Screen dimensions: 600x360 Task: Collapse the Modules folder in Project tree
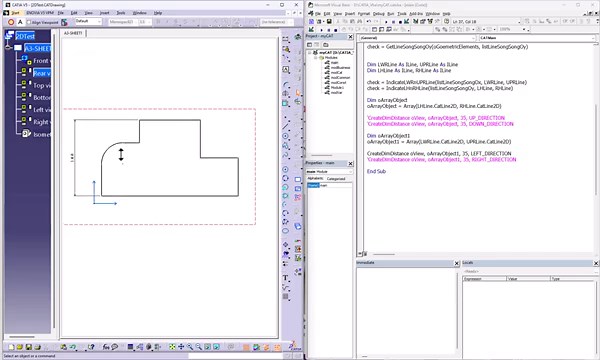click(x=316, y=57)
